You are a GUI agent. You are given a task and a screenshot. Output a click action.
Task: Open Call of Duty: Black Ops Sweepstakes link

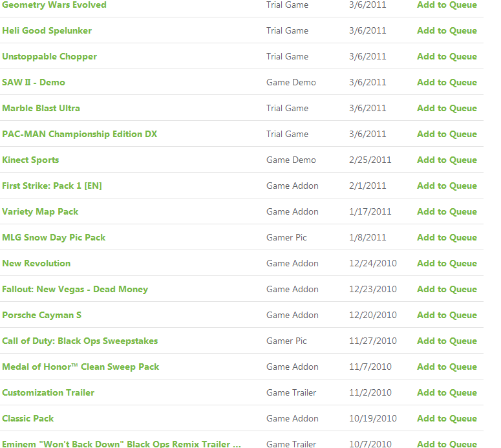(x=80, y=341)
